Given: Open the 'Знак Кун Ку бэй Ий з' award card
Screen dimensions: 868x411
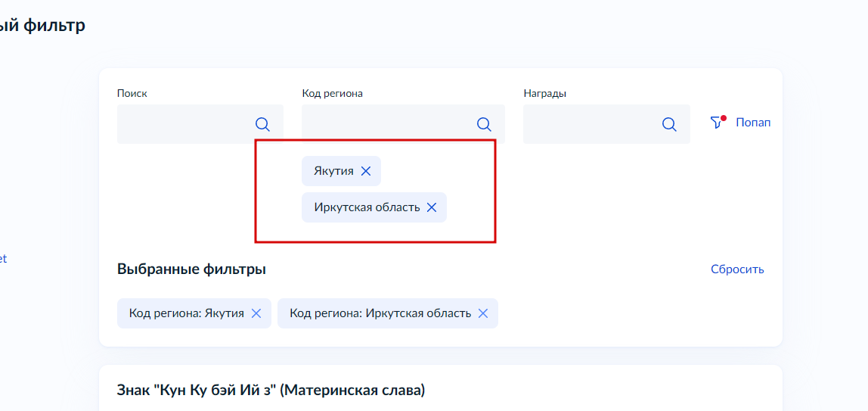Looking at the screenshot, I should tap(271, 391).
